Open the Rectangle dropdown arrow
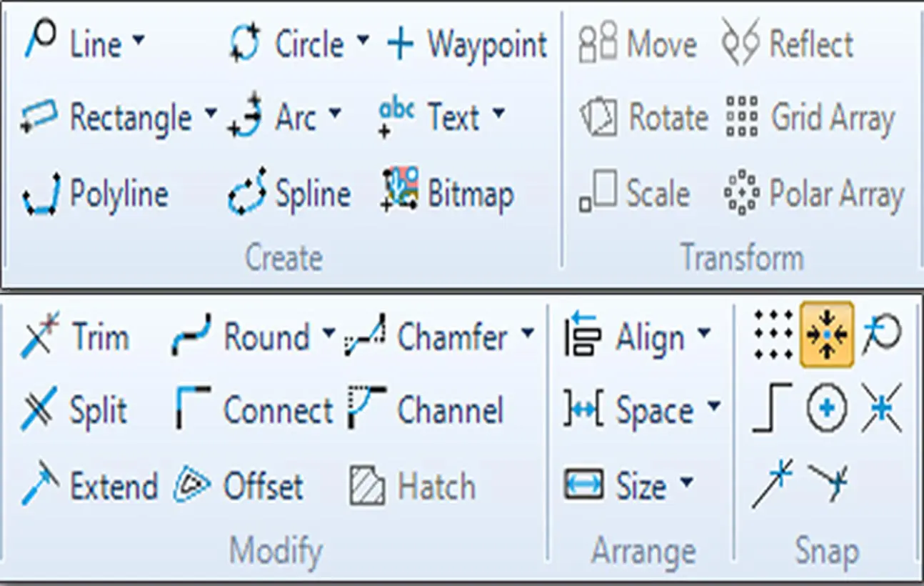This screenshot has height=586, width=924. click(210, 114)
